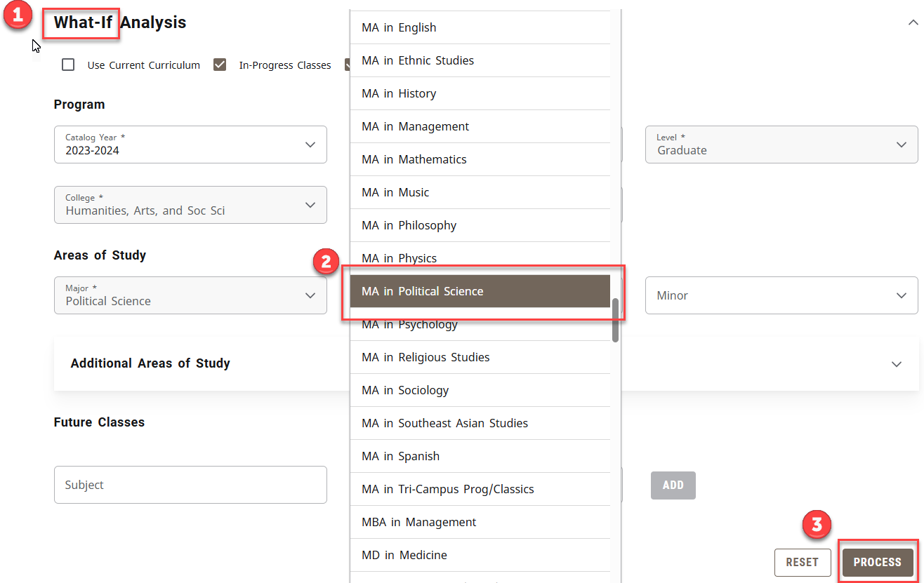The image size is (924, 583).
Task: Select MA in Political Science option
Action: coord(480,291)
